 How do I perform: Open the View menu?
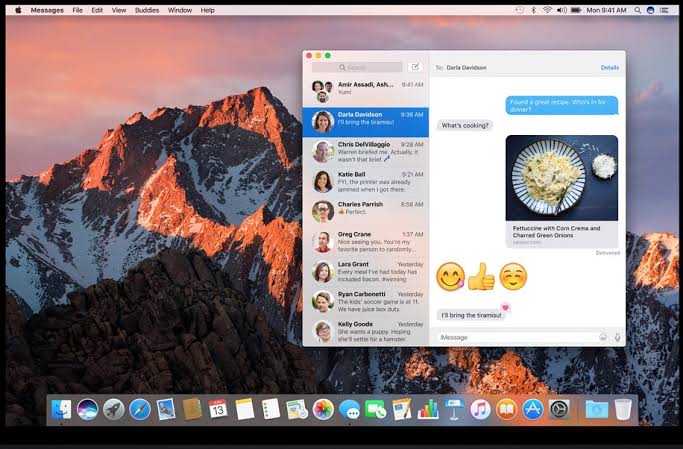pyautogui.click(x=119, y=10)
